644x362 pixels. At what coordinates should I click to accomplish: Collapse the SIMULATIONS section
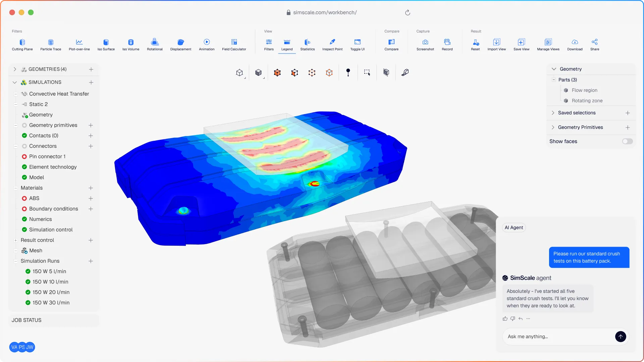coord(15,82)
